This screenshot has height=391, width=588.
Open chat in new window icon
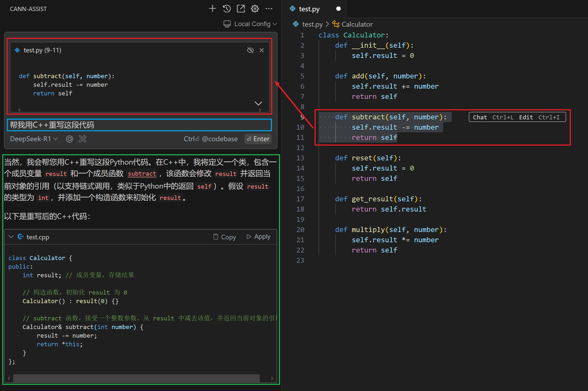[x=241, y=9]
